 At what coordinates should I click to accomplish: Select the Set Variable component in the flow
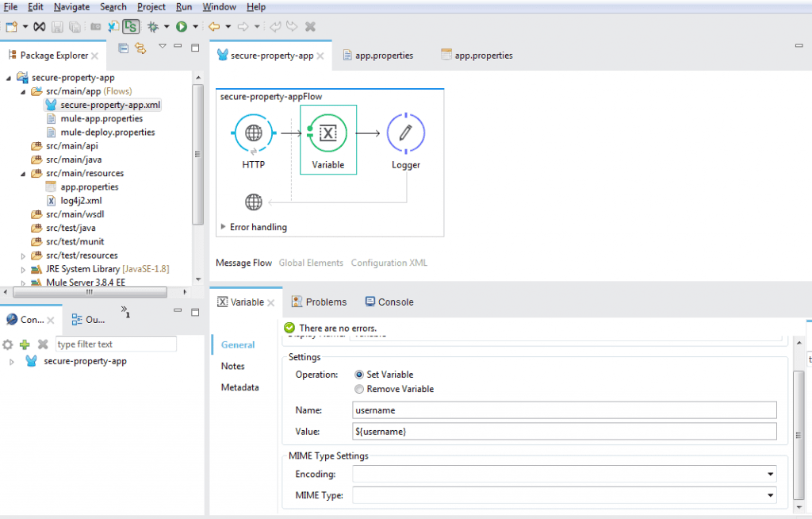327,133
